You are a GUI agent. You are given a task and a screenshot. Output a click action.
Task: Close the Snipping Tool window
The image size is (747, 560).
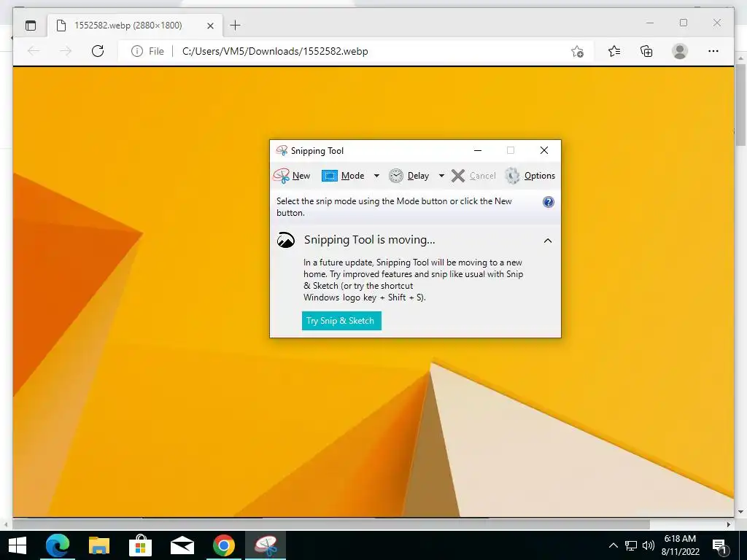pyautogui.click(x=544, y=150)
